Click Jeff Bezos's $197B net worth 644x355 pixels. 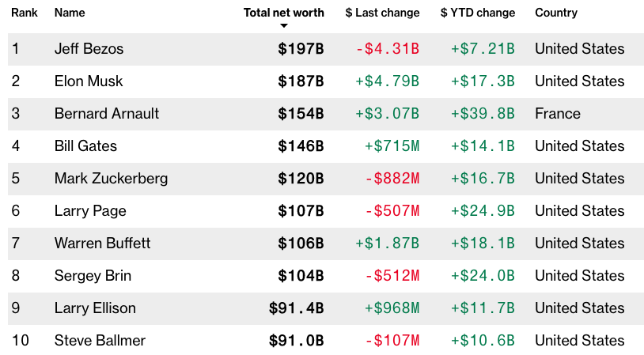click(x=301, y=49)
